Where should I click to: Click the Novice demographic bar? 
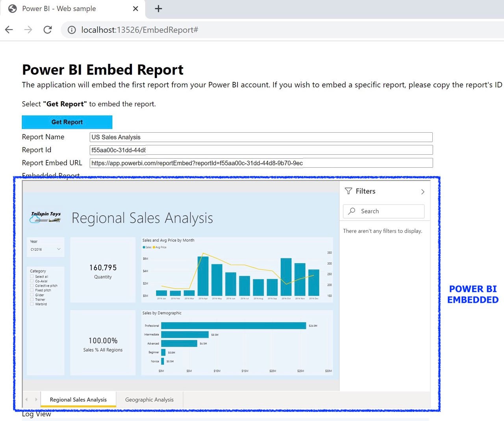point(163,361)
